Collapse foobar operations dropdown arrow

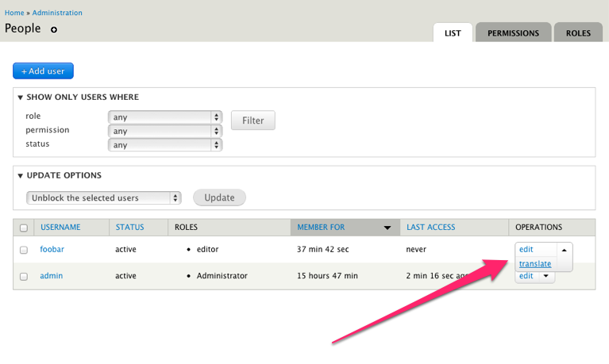pyautogui.click(x=565, y=250)
